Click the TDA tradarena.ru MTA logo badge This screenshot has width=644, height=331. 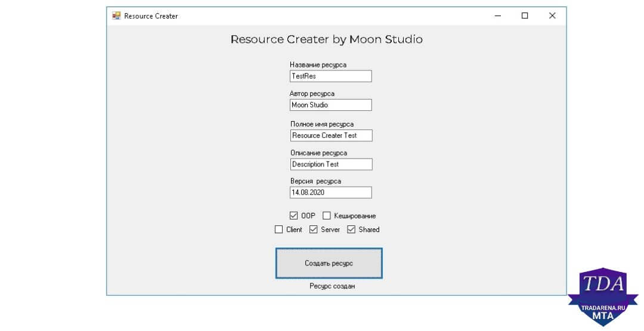tap(602, 297)
